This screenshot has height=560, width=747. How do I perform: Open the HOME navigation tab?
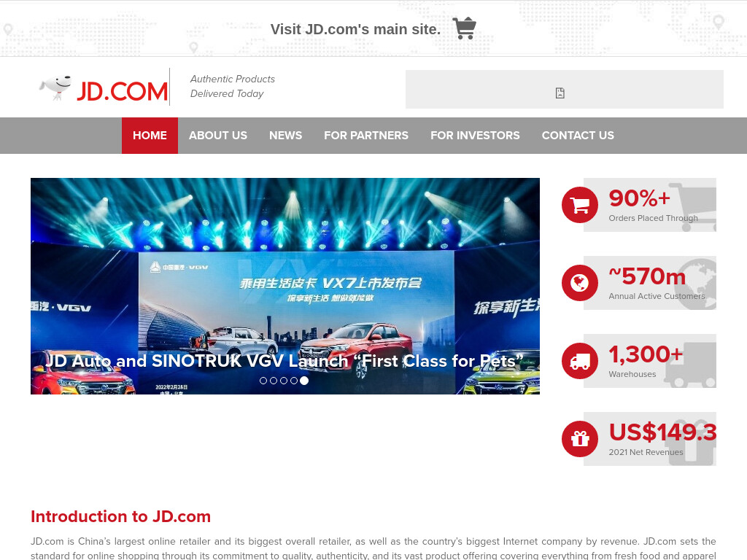click(x=150, y=136)
